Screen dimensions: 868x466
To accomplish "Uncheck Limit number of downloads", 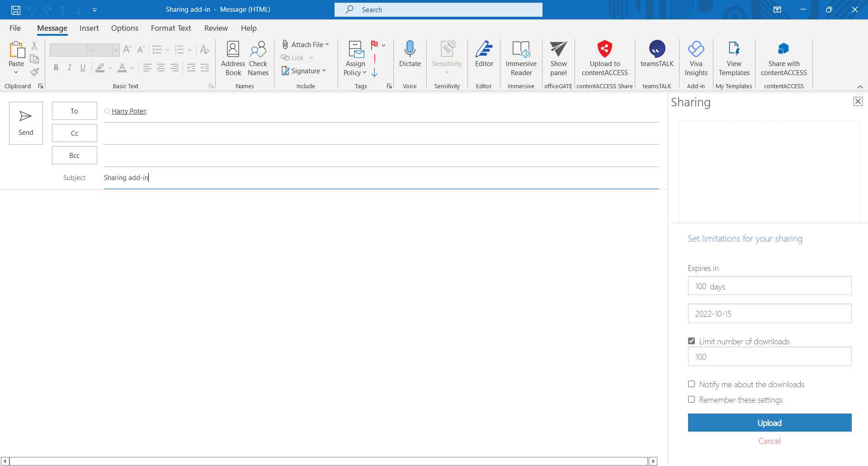I will click(691, 341).
